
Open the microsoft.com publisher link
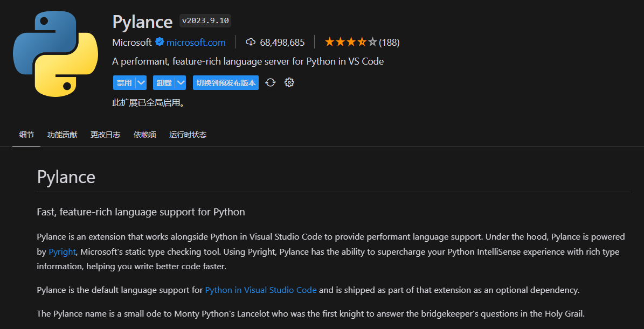coord(196,42)
